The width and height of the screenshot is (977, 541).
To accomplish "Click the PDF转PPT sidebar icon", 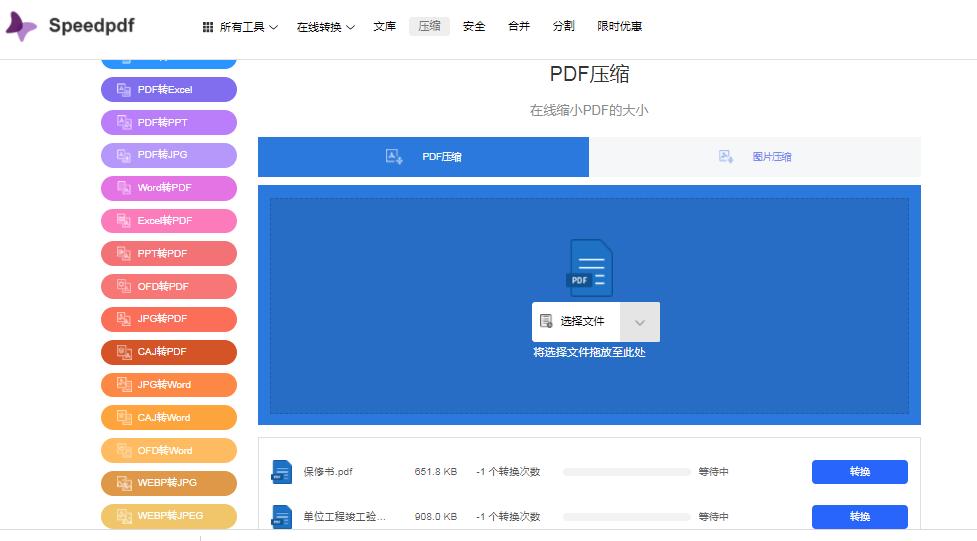I will [124, 122].
